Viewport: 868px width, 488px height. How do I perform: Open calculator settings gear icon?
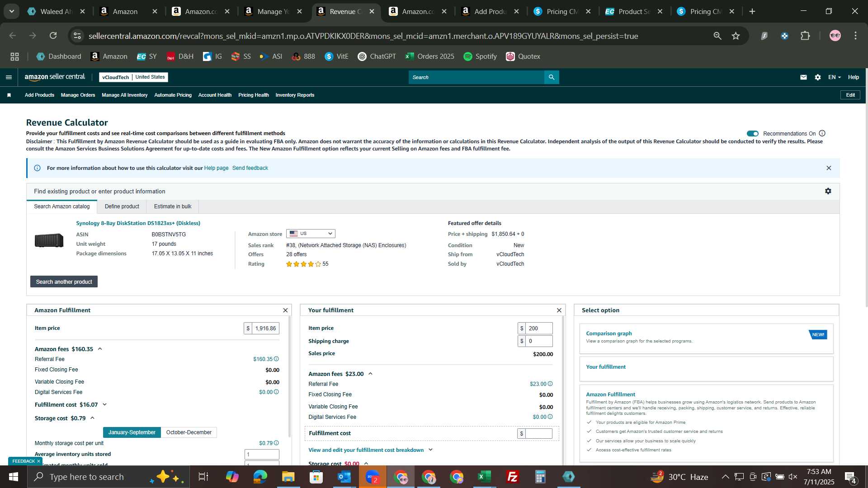[x=828, y=191]
